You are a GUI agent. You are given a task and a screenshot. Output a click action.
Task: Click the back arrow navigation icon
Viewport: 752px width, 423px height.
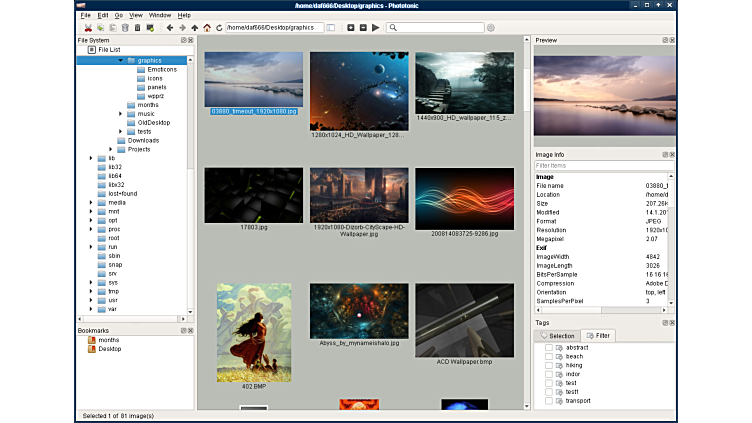169,28
